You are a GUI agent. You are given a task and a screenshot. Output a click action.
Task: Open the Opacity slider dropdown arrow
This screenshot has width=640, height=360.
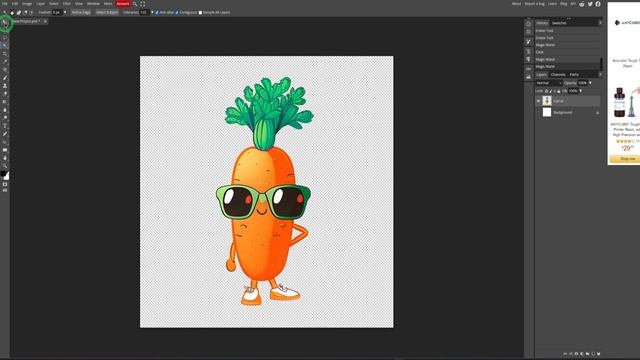click(x=590, y=83)
